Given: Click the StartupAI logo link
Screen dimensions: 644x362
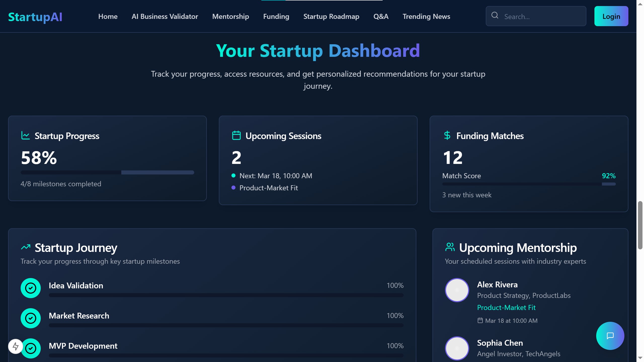Looking at the screenshot, I should point(35,17).
